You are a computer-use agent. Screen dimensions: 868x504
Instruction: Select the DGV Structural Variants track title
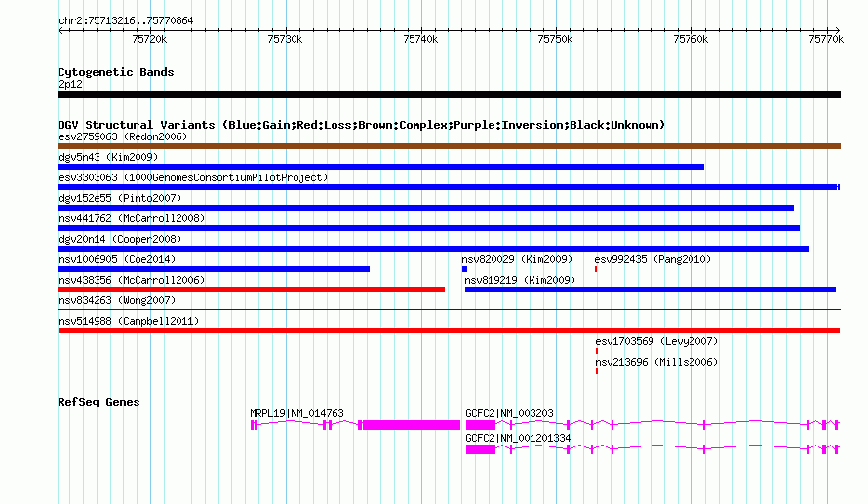362,125
